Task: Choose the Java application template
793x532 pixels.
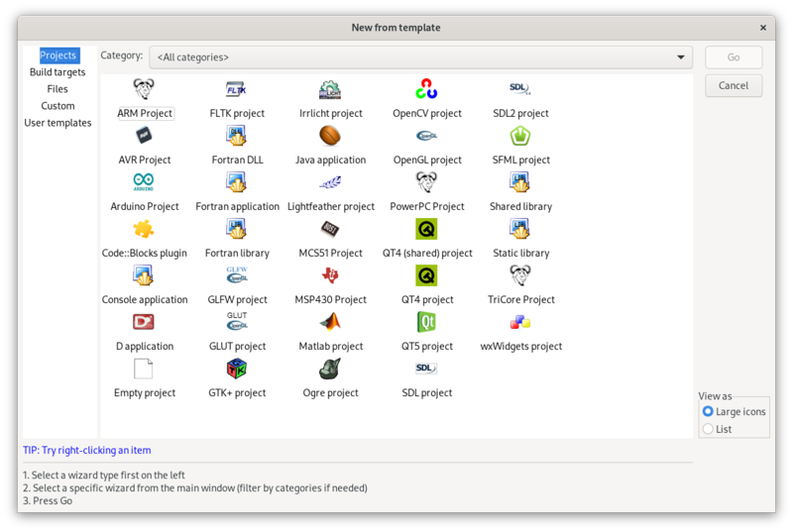Action: (x=330, y=137)
